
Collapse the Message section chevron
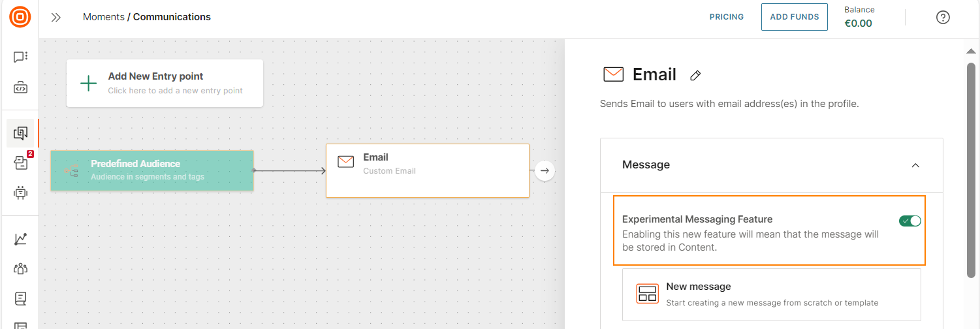click(x=915, y=165)
